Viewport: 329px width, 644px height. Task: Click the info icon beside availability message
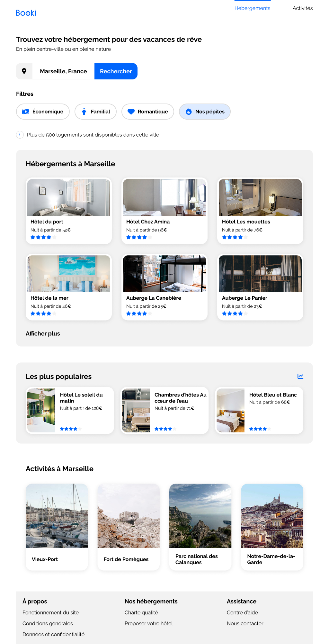pyautogui.click(x=20, y=135)
